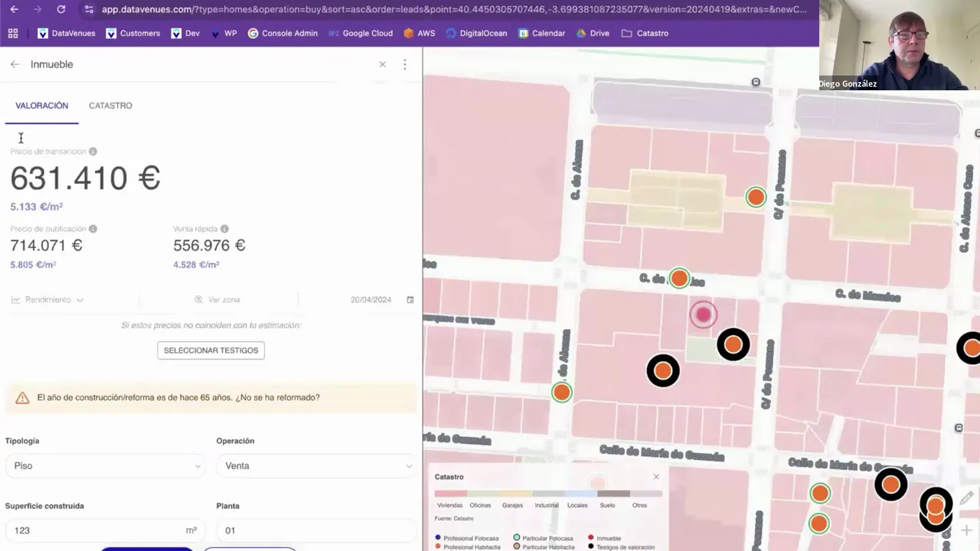
Task: Open Calendar from the top navigation bar
Action: (541, 33)
